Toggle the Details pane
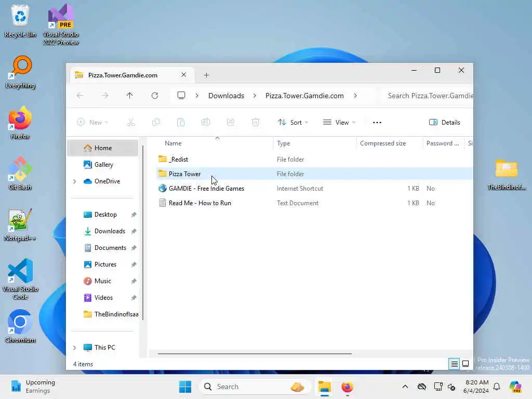 [x=445, y=123]
